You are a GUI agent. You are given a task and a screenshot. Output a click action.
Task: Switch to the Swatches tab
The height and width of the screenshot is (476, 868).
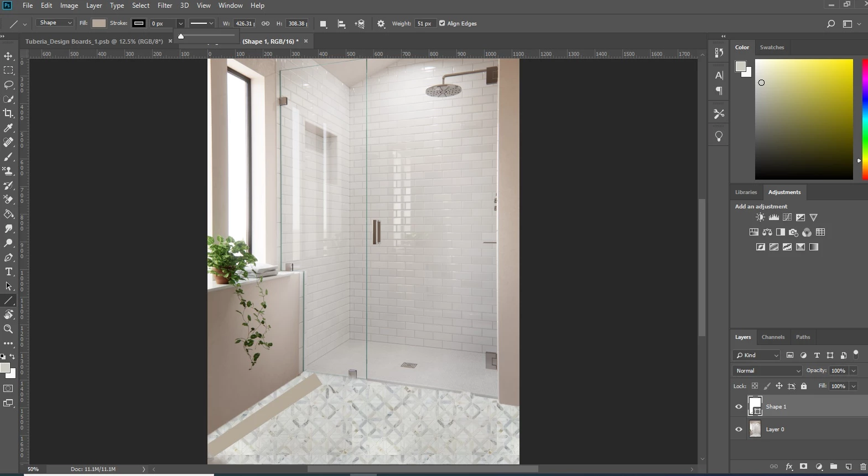click(x=772, y=47)
